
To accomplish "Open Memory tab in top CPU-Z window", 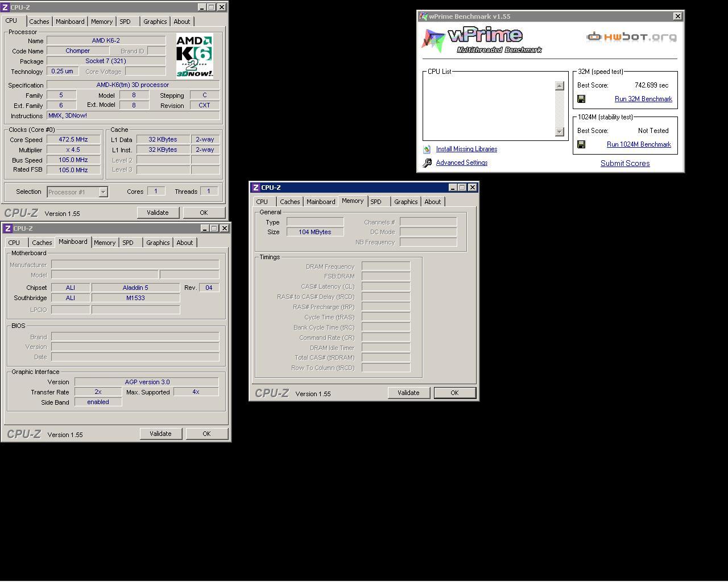I will tap(102, 22).
